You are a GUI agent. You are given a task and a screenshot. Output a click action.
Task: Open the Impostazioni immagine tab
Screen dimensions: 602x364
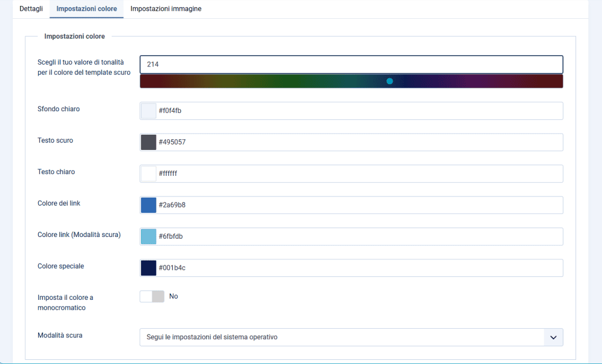166,9
